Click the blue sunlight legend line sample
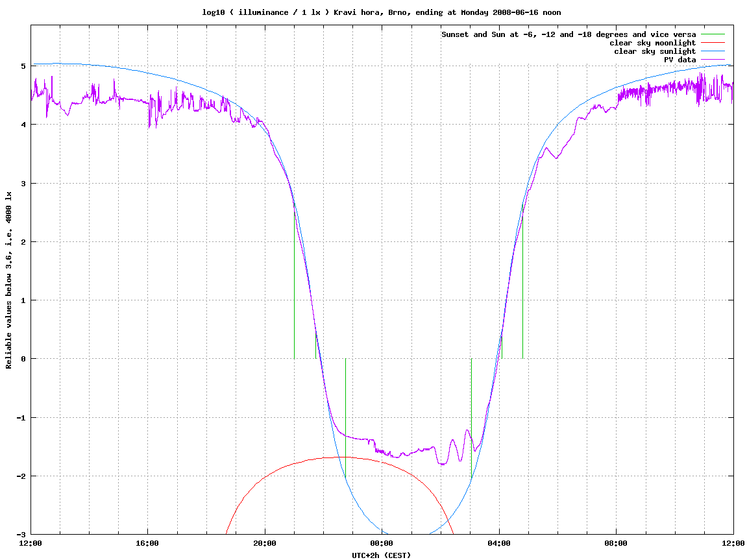This screenshot has width=747, height=560. 713,51
